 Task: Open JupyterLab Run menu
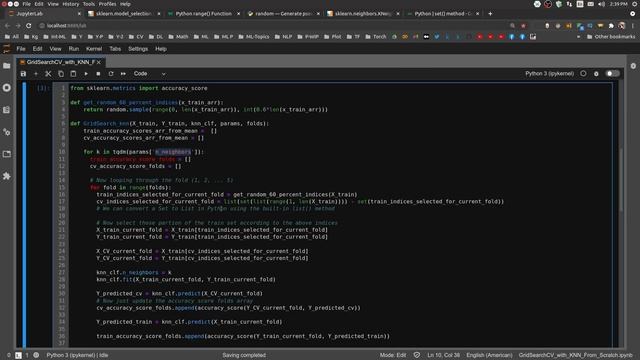click(x=73, y=49)
